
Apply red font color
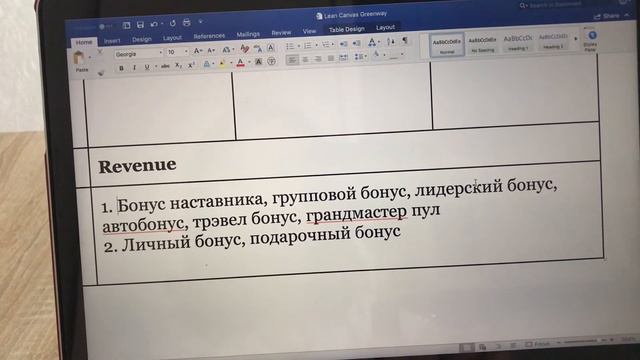[x=240, y=63]
